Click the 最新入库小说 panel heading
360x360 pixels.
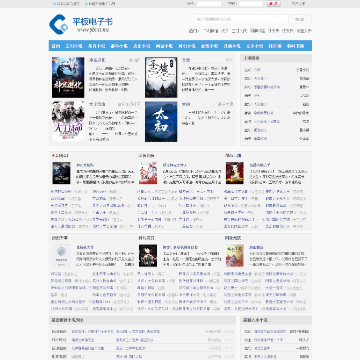pos(255,320)
